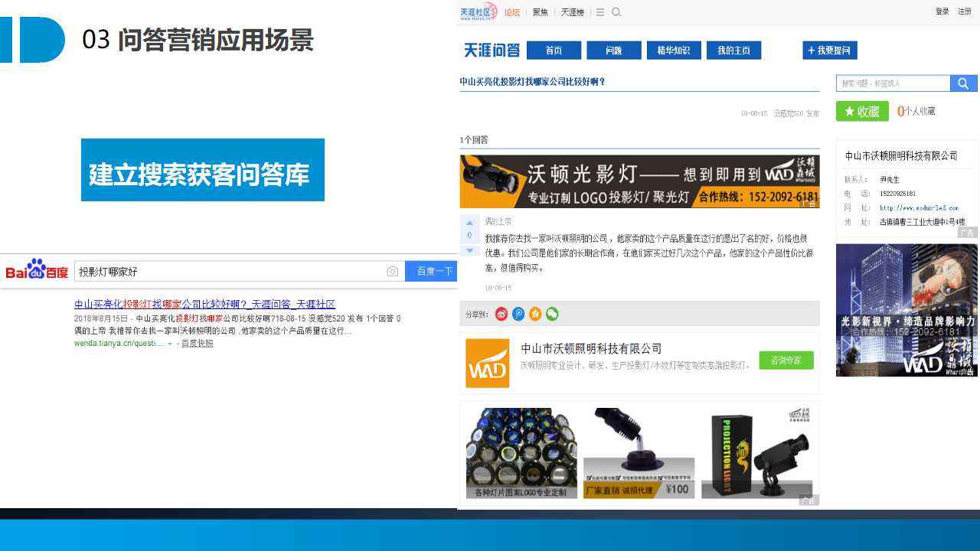This screenshot has height=551, width=980.
Task: Focus the Baidu search input field
Action: tap(240, 272)
